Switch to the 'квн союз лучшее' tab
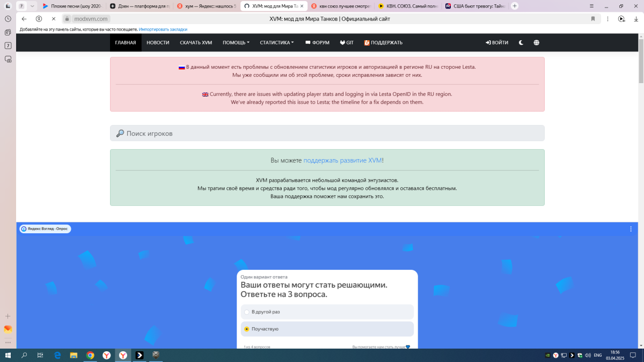 pyautogui.click(x=340, y=6)
